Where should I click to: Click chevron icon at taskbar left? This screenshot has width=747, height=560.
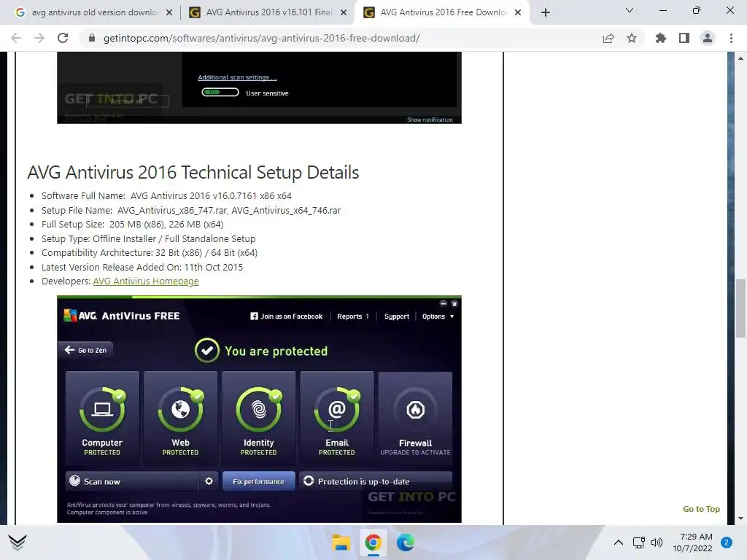pyautogui.click(x=18, y=542)
